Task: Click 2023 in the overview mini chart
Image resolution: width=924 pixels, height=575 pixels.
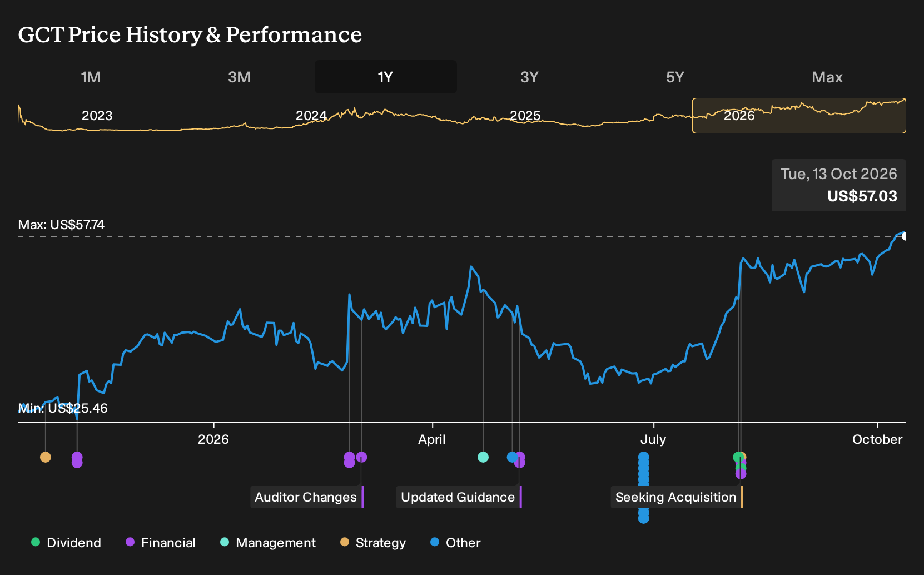Action: (x=97, y=116)
